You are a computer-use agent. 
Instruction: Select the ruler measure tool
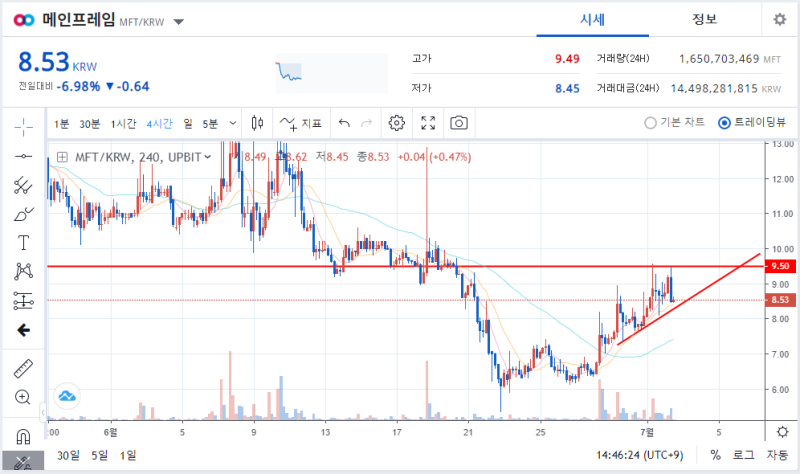[x=23, y=368]
